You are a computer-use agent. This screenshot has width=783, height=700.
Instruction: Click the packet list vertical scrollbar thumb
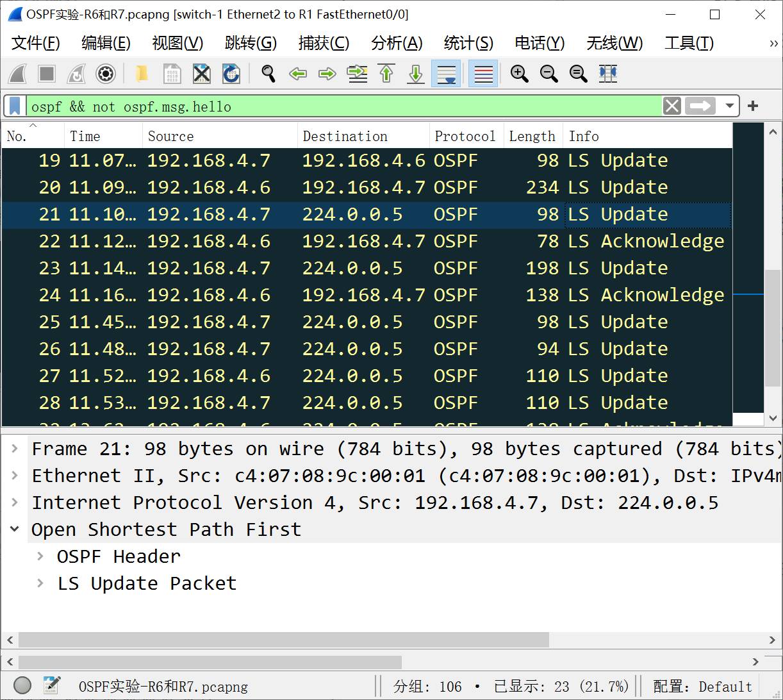[773, 327]
